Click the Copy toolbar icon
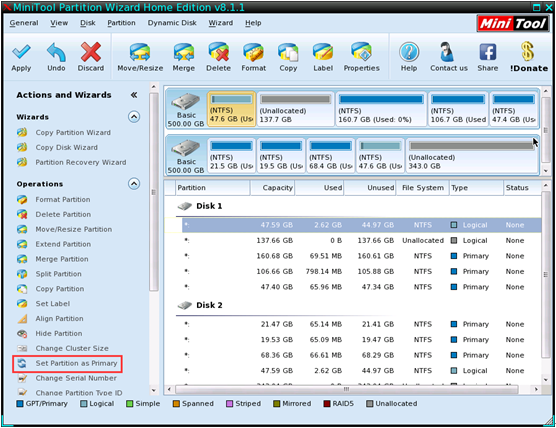 pyautogui.click(x=288, y=52)
